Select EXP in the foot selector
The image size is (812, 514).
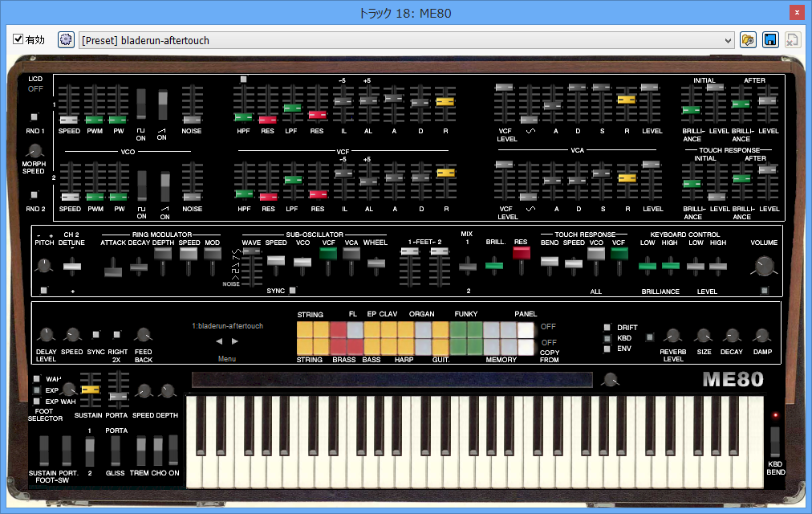point(37,390)
